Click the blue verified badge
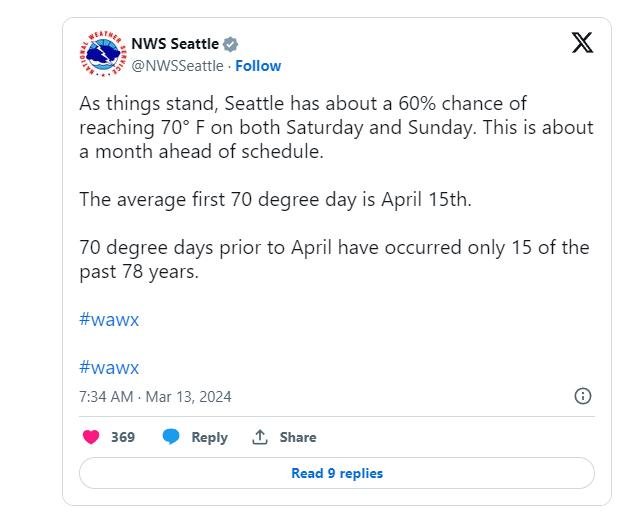Image resolution: width=634 pixels, height=530 pixels. point(231,44)
